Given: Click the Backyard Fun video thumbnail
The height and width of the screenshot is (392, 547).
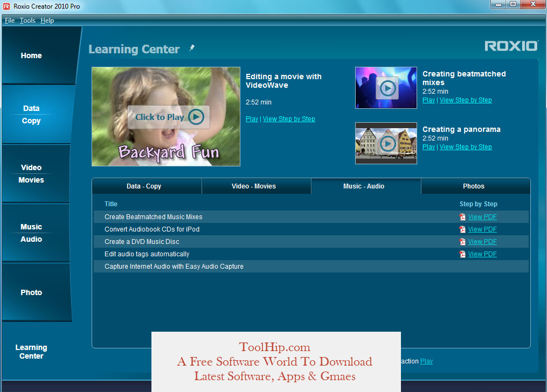Looking at the screenshot, I should 165,116.
